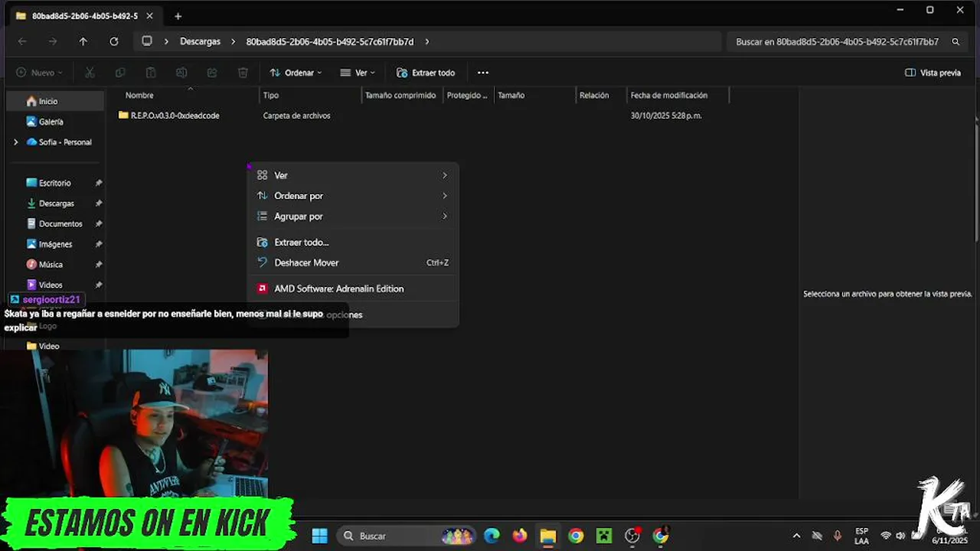Select Deshacer Mover in context menu
Viewport: 980px width, 551px height.
point(353,262)
